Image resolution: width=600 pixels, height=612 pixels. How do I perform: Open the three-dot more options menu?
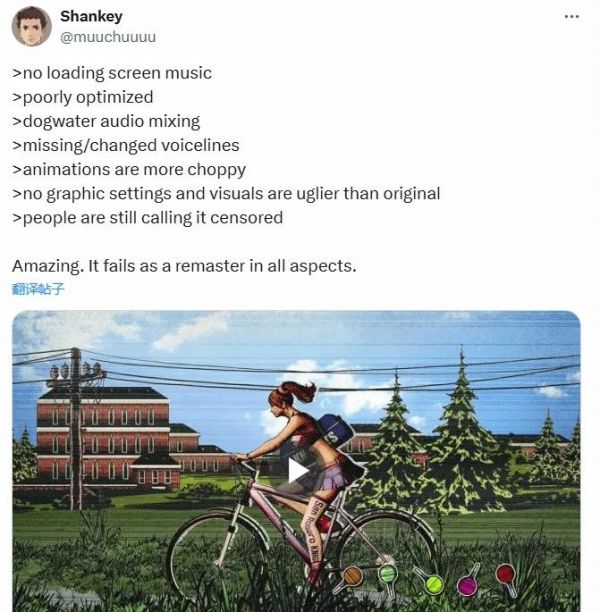pos(572,16)
